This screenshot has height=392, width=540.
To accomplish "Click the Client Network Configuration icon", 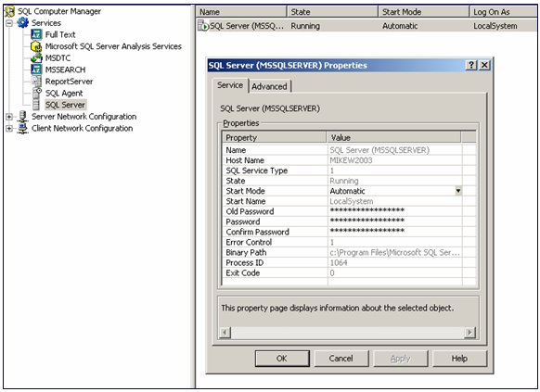I will tap(22, 128).
